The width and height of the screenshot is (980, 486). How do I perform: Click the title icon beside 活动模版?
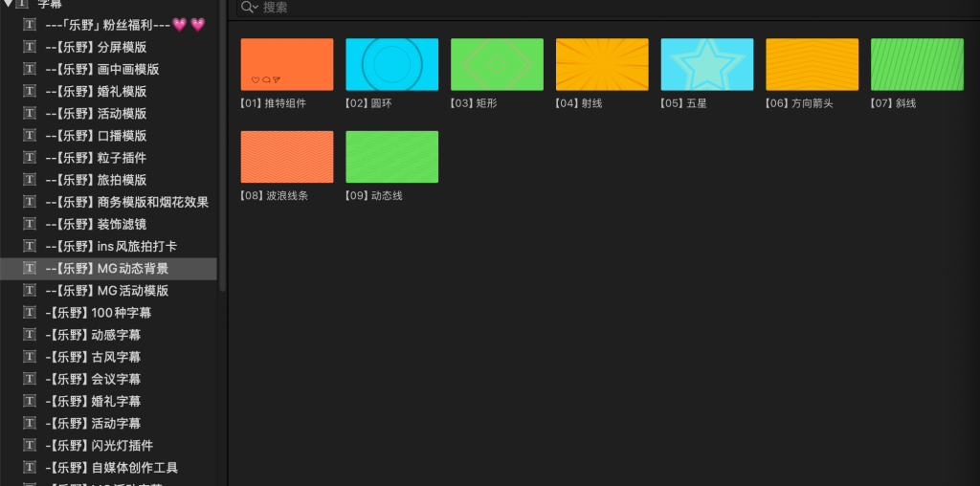(x=30, y=113)
